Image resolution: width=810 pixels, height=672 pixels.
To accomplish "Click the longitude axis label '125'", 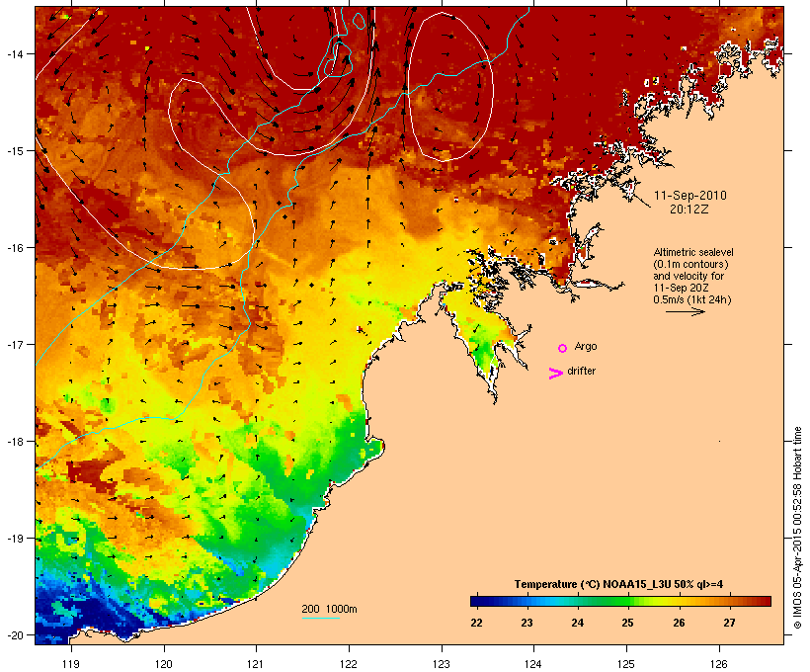I will click(x=626, y=664).
